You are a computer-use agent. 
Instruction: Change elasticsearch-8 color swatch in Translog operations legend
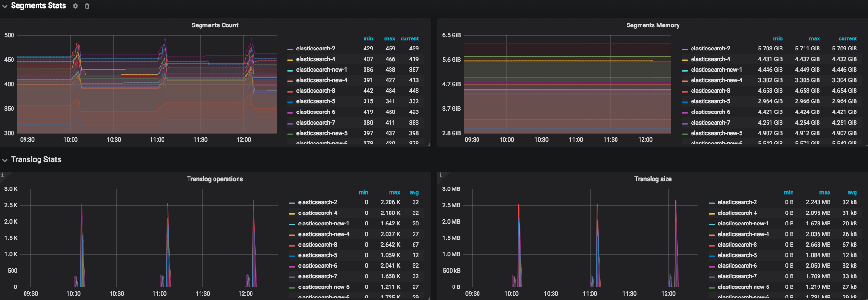[292, 245]
